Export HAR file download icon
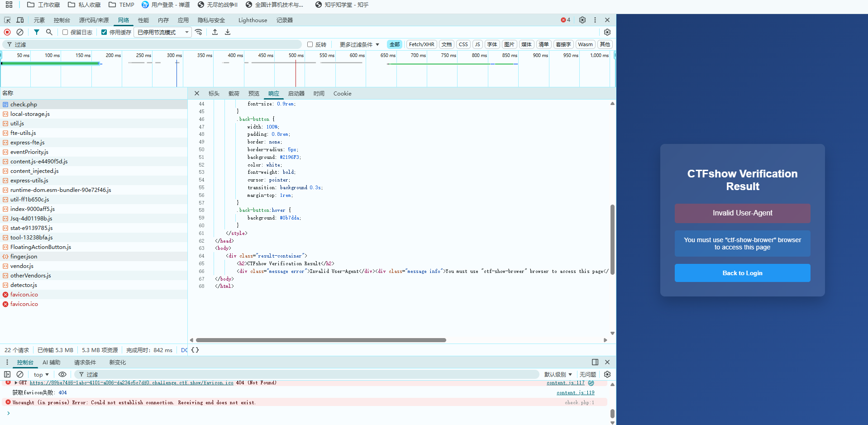868x425 pixels. click(x=228, y=32)
